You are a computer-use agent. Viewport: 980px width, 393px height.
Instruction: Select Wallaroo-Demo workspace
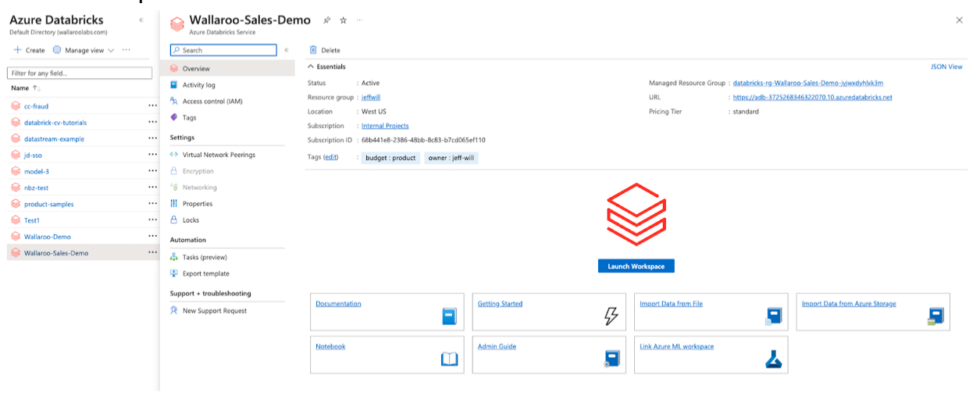[47, 236]
